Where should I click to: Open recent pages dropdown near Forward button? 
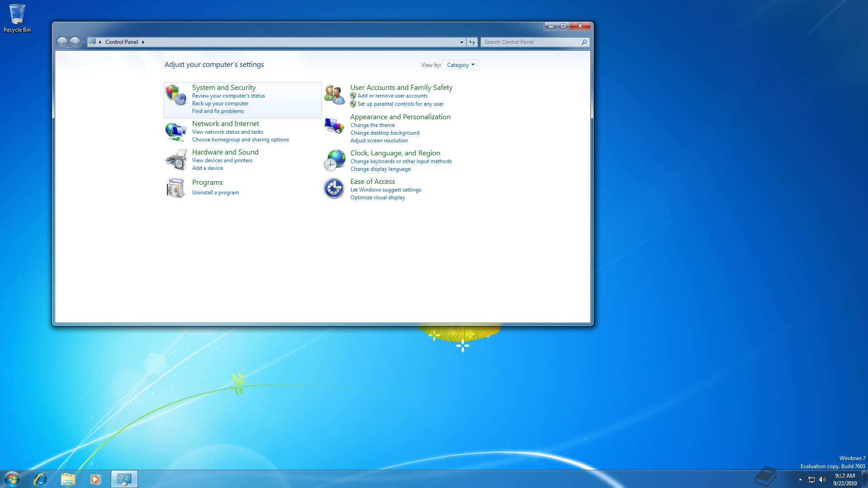84,42
